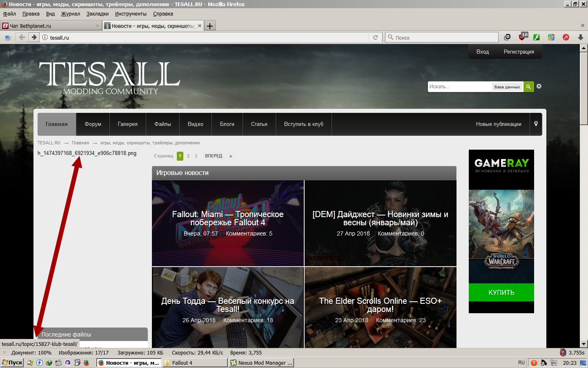Open the Firefox downloads arrow icon
The image size is (588, 368).
click(580, 37)
